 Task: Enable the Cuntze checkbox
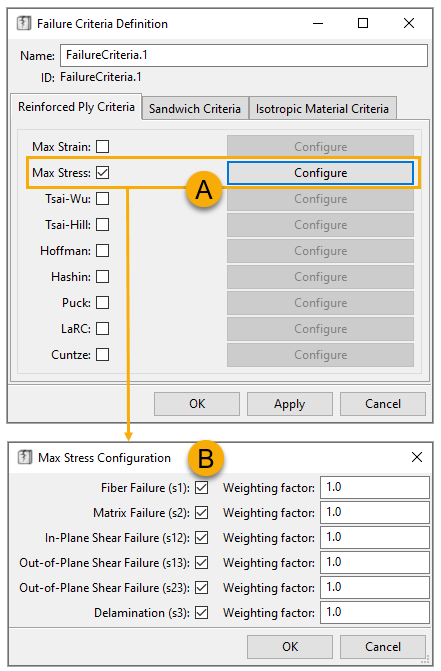tap(102, 355)
